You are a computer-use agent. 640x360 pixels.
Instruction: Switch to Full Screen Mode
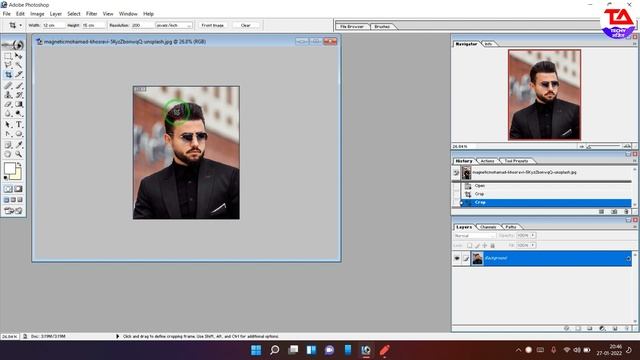[20, 200]
